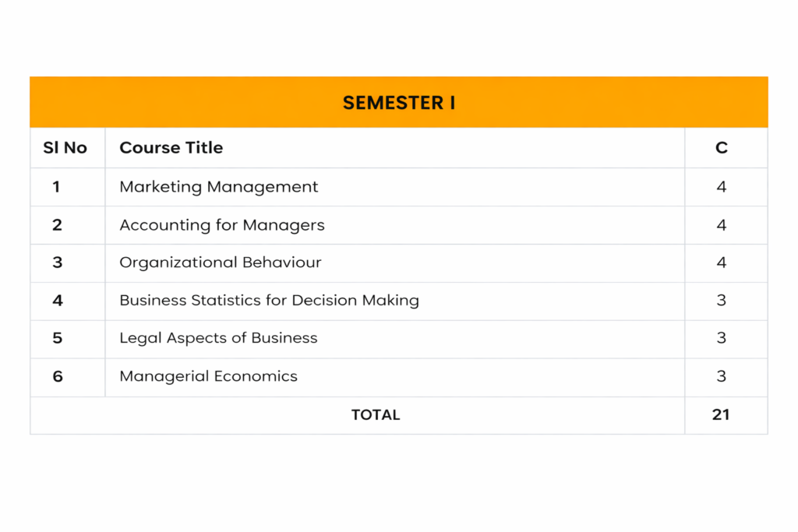Select serial number 2 cell

pos(57,225)
